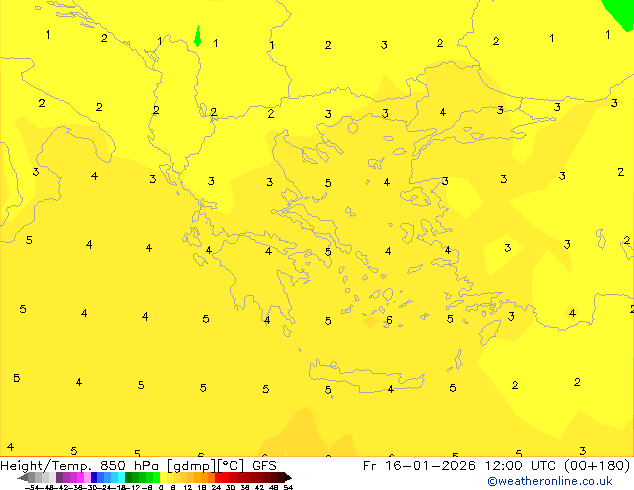Click the legend value 54
The width and height of the screenshot is (634, 490).
288,487
